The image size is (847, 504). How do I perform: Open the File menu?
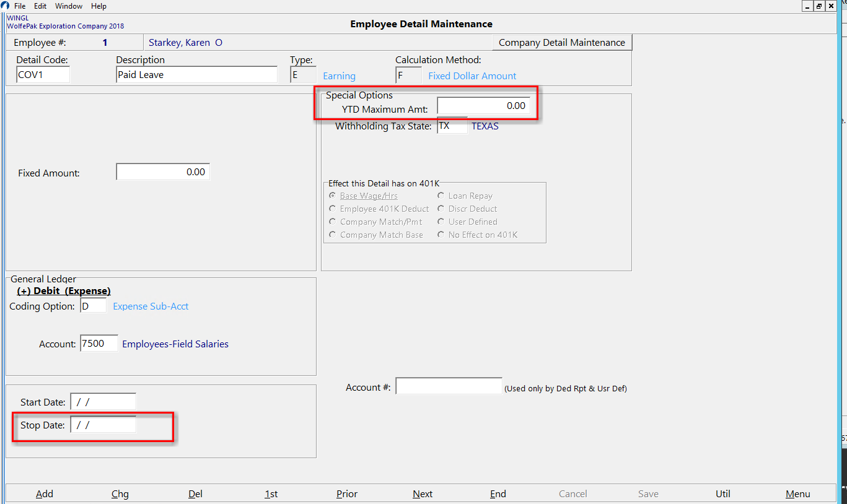pyautogui.click(x=19, y=6)
